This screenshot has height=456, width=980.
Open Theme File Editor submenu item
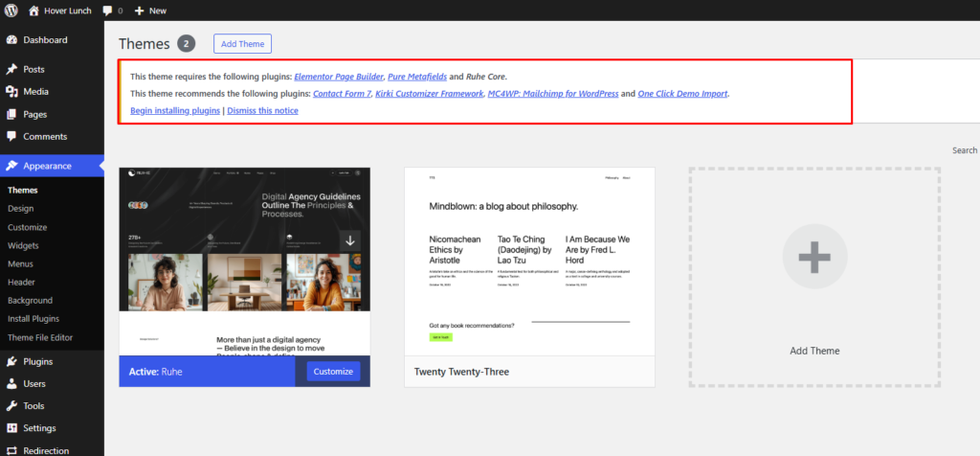pyautogui.click(x=40, y=337)
